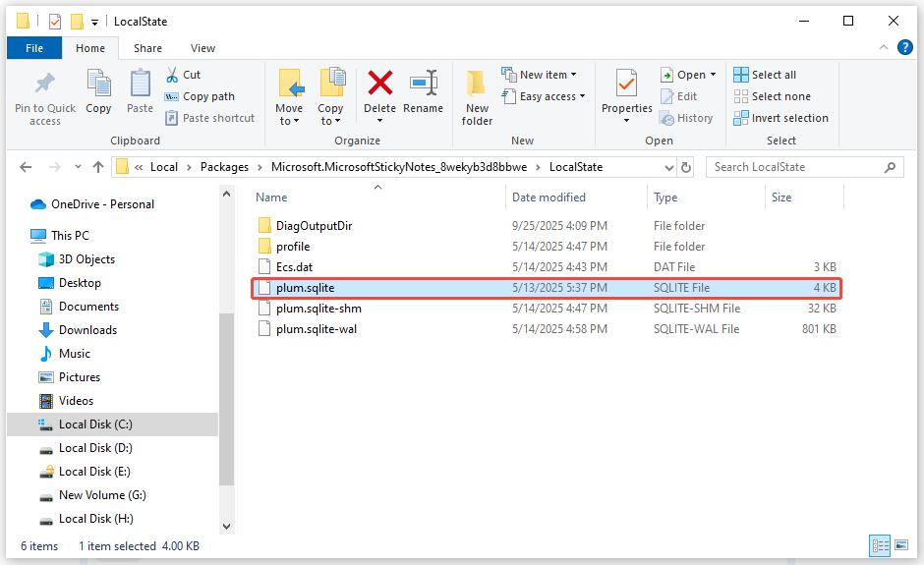Open recent locations dropdown arrow
Image resolution: width=924 pixels, height=565 pixels.
coord(78,167)
